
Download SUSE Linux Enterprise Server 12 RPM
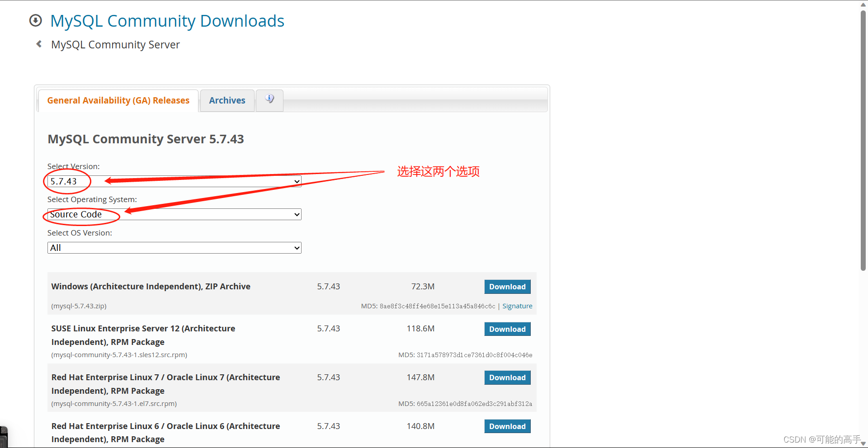pyautogui.click(x=507, y=329)
